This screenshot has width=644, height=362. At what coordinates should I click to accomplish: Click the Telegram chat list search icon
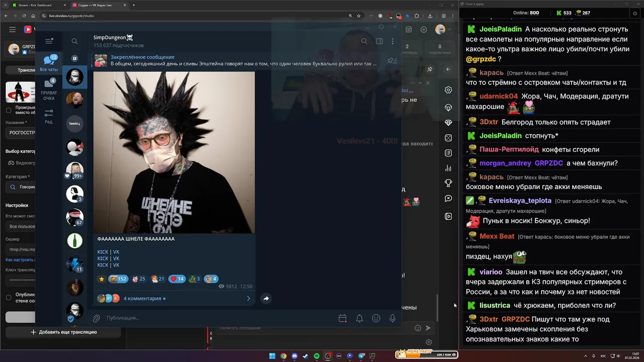[x=74, y=41]
